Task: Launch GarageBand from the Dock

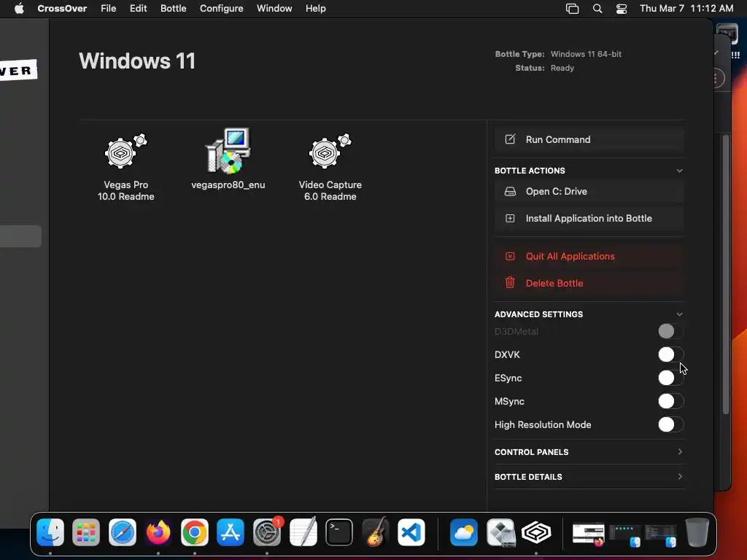Action: tap(376, 532)
